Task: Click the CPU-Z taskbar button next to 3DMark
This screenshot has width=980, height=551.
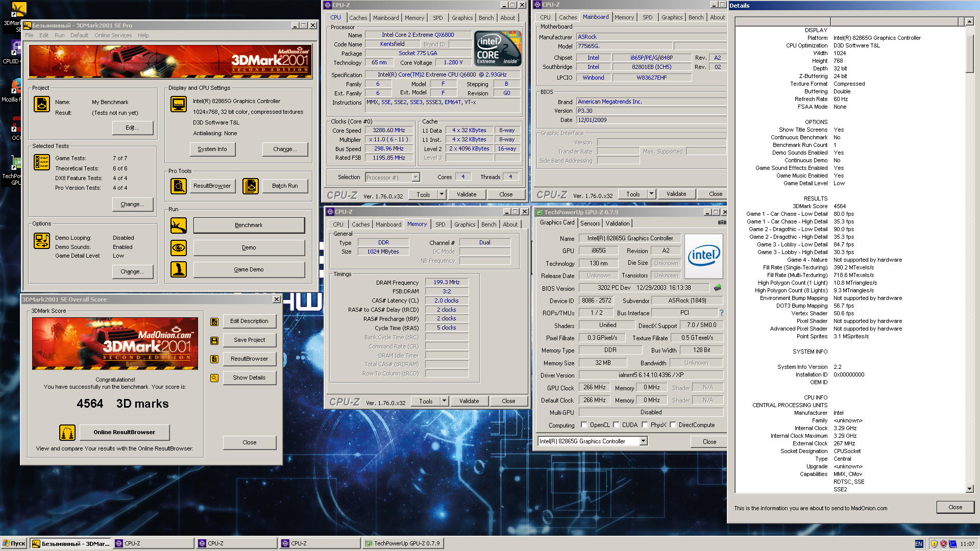Action: [x=154, y=544]
